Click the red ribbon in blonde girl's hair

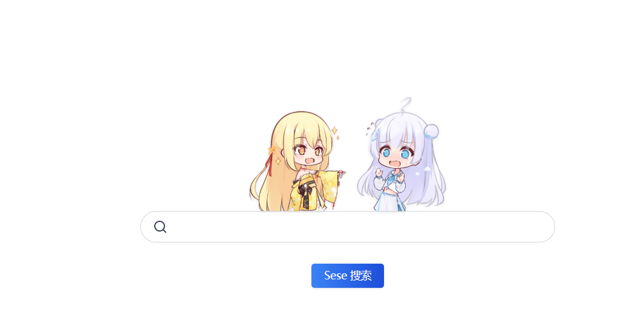tap(269, 164)
